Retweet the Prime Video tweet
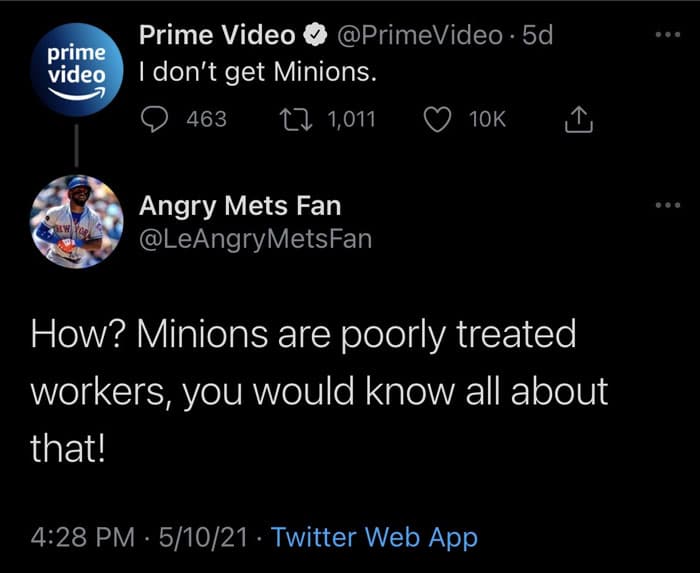Viewport: 700px width, 573px height. click(x=296, y=120)
